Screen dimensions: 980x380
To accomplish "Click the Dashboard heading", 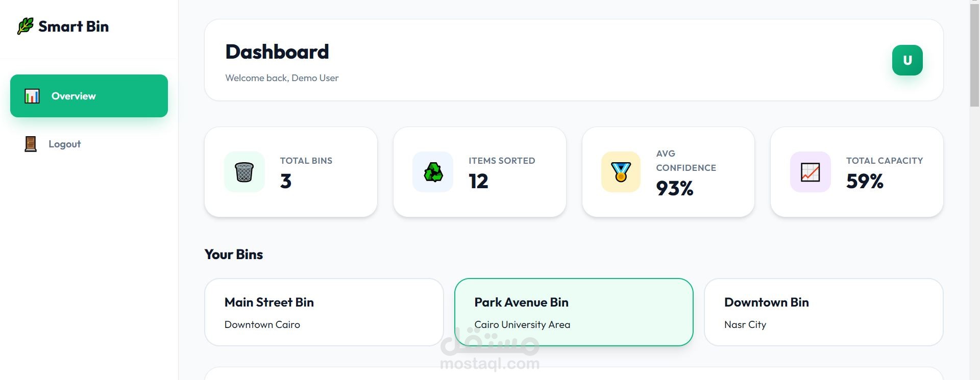I will coord(277,52).
